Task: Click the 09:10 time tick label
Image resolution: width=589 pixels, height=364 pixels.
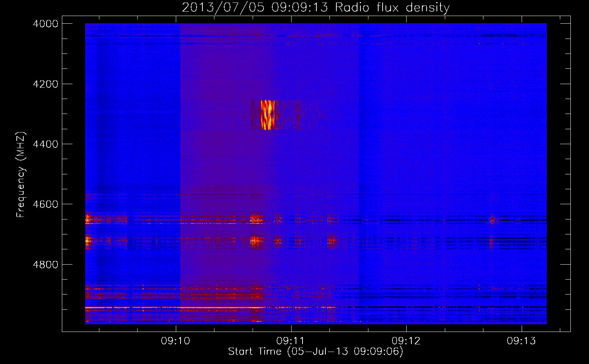Action: (x=176, y=341)
